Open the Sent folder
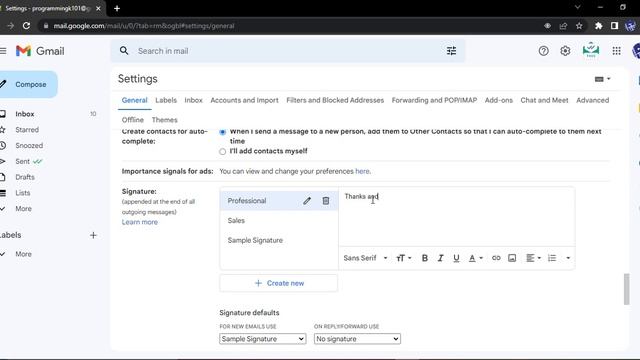 tap(22, 161)
